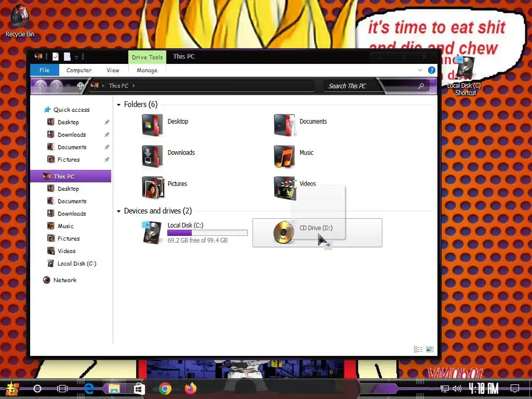Click the Downloads folder icon in Folders

coord(152,156)
